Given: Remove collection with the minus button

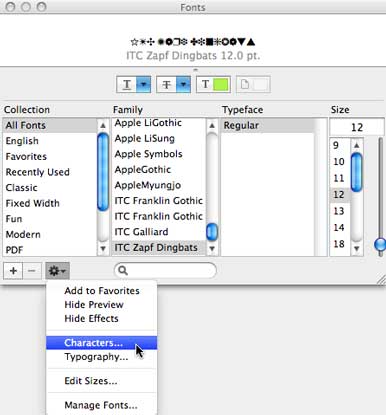Looking at the screenshot, I should [32, 271].
